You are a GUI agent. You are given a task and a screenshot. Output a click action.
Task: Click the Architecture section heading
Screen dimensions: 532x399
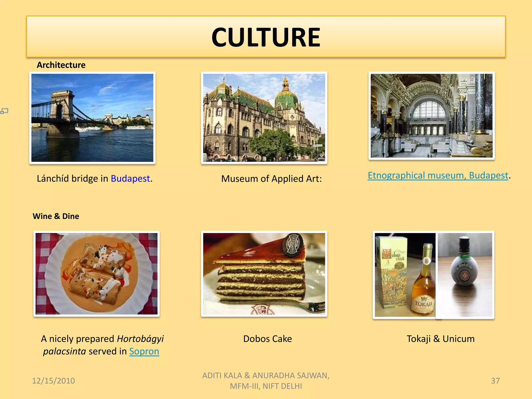click(x=61, y=65)
